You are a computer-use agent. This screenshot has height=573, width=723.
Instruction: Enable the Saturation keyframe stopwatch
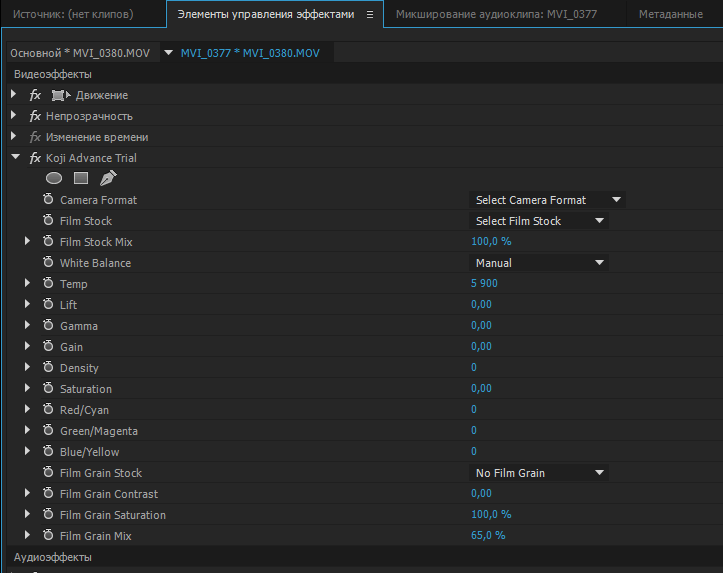(x=48, y=389)
